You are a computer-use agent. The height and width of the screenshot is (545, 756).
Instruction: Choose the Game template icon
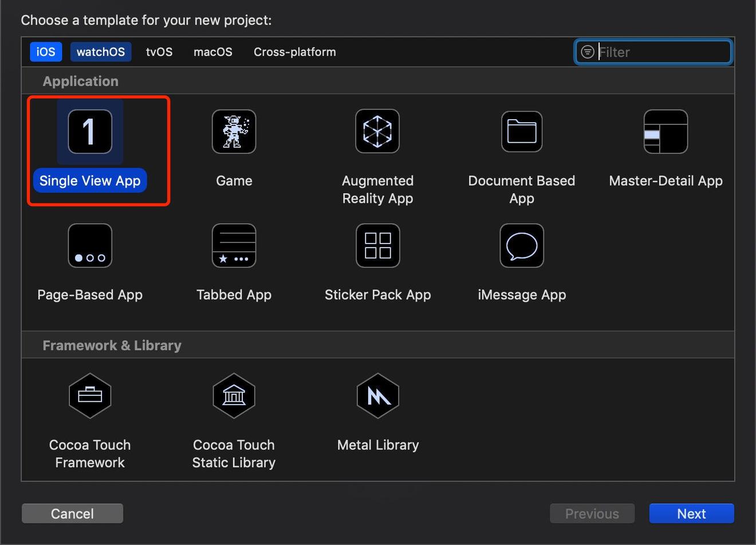pos(234,132)
